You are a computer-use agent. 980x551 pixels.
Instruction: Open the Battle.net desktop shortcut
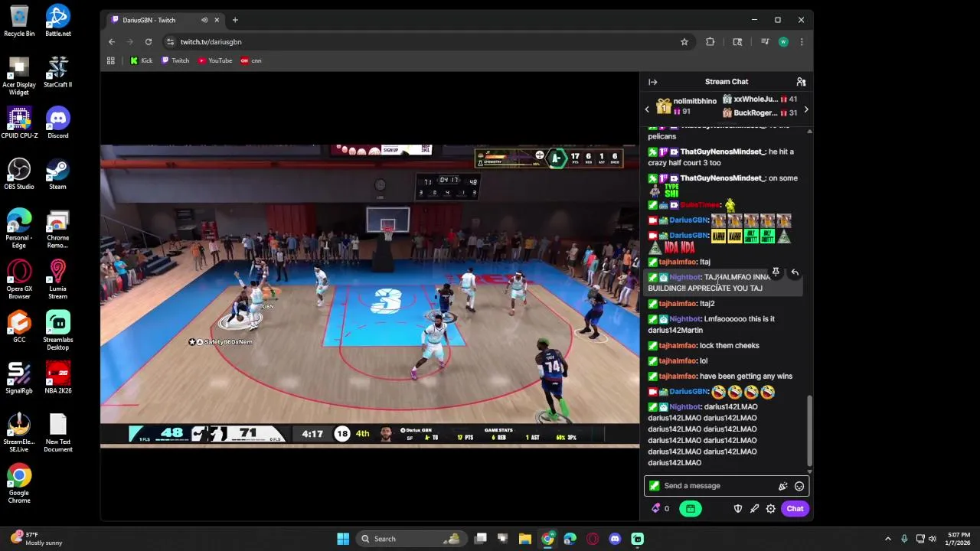tap(57, 21)
